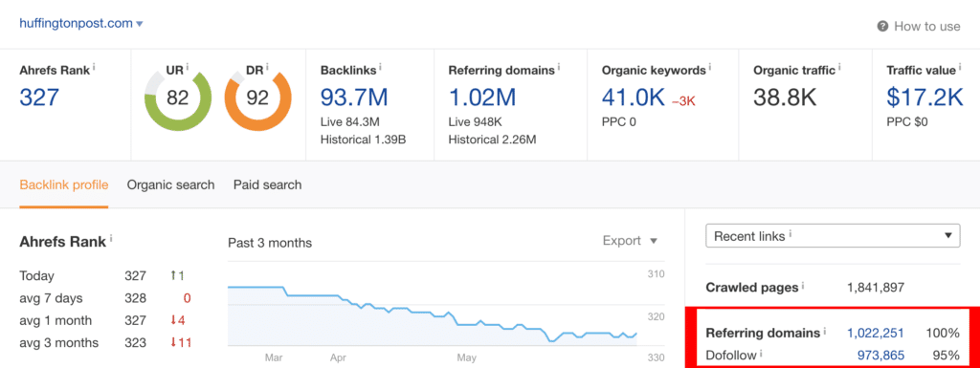Screen dimensions: 980x368
Task: Open the Recent links dropdown
Action: tap(833, 236)
